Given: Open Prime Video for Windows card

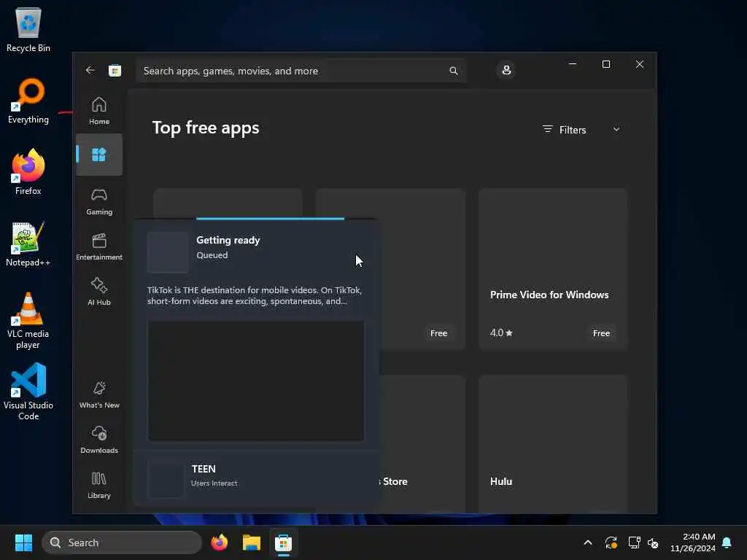Looking at the screenshot, I should (553, 269).
